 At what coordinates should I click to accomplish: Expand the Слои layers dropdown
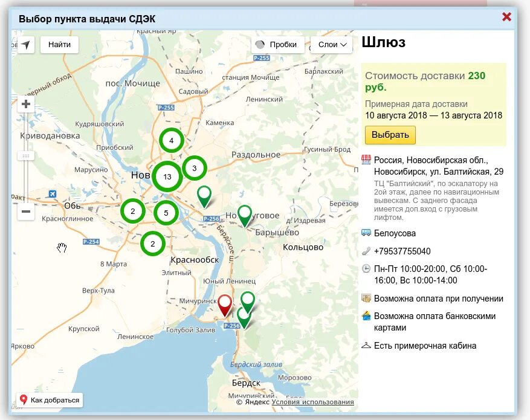[331, 45]
